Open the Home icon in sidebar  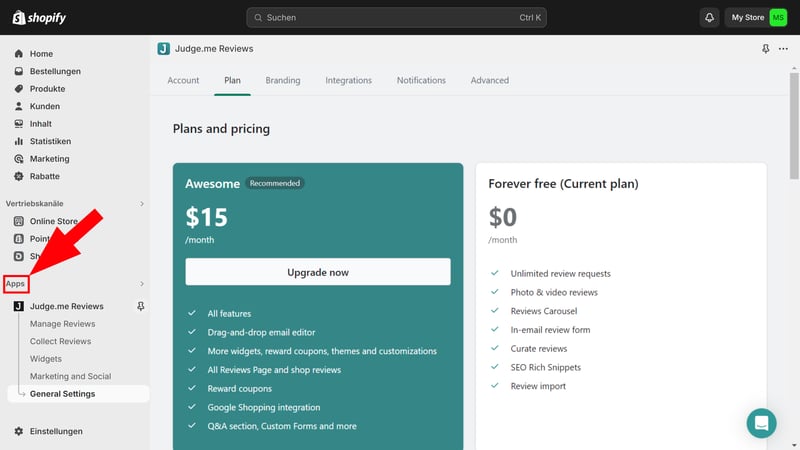(x=19, y=54)
